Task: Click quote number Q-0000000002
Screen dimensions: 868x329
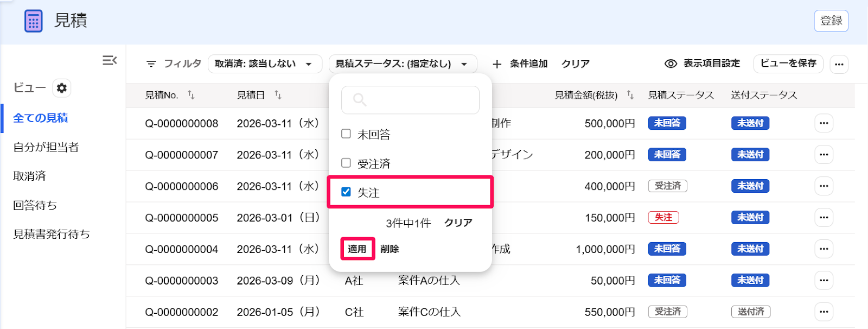Action: click(182, 313)
